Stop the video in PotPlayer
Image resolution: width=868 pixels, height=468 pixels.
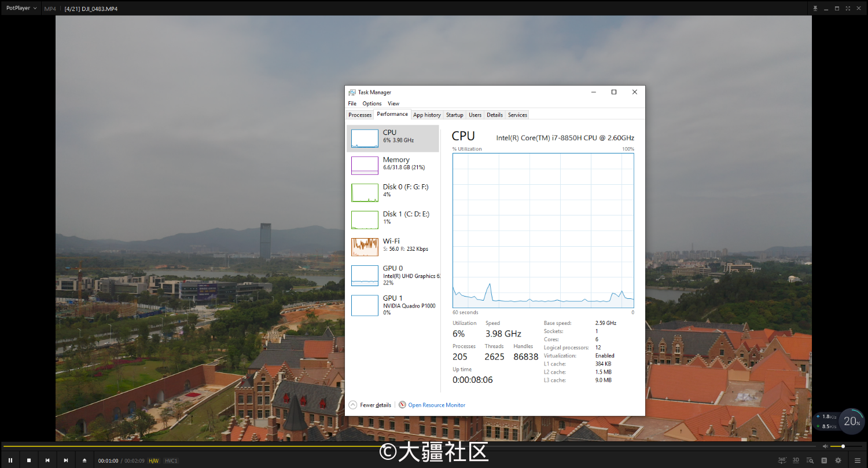coord(29,460)
